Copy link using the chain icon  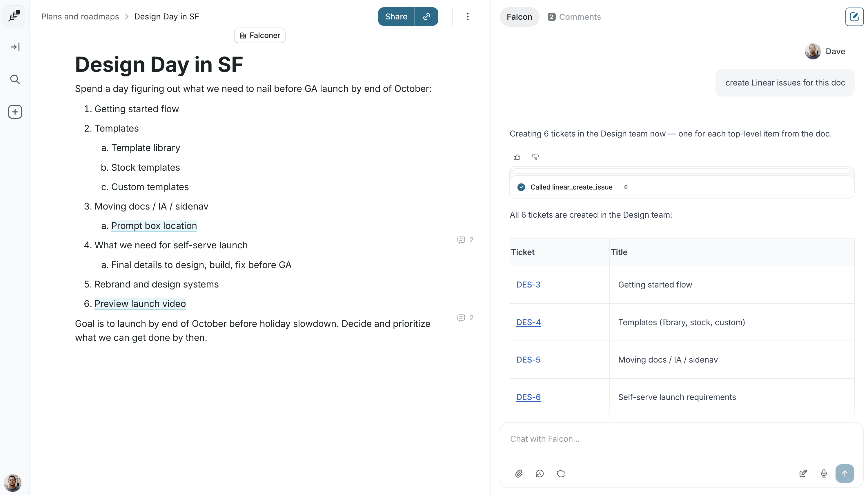(427, 16)
